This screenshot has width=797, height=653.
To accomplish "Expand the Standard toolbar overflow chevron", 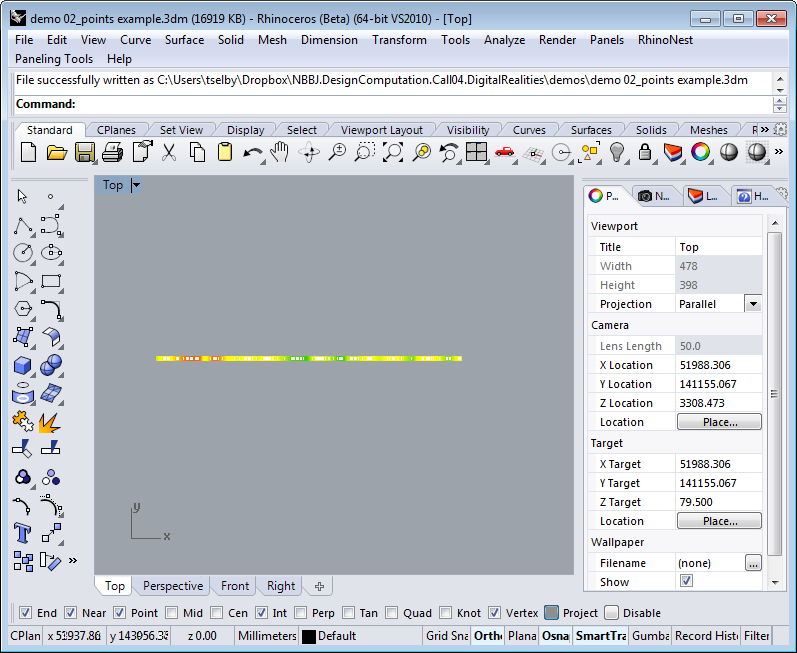I will [x=778, y=151].
